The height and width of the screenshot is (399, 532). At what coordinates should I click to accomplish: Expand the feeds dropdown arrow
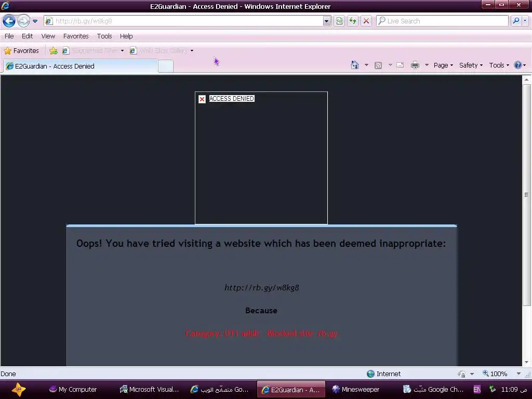390,65
